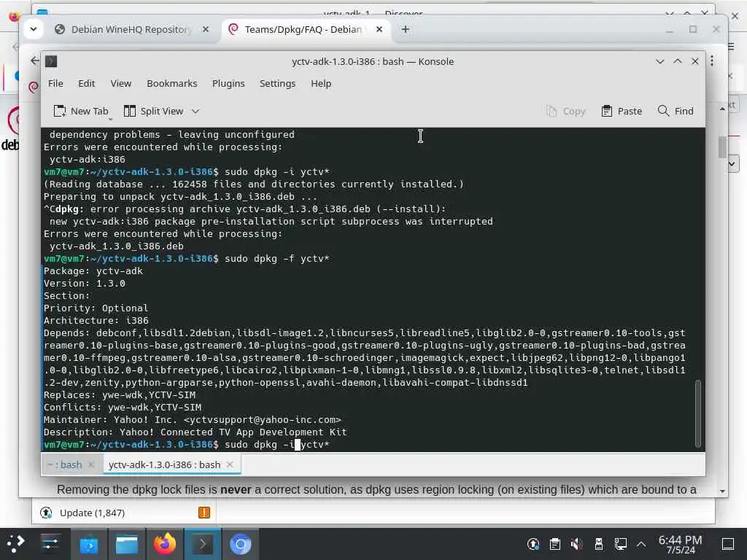
Task: Click the network tray icon
Action: [620, 544]
